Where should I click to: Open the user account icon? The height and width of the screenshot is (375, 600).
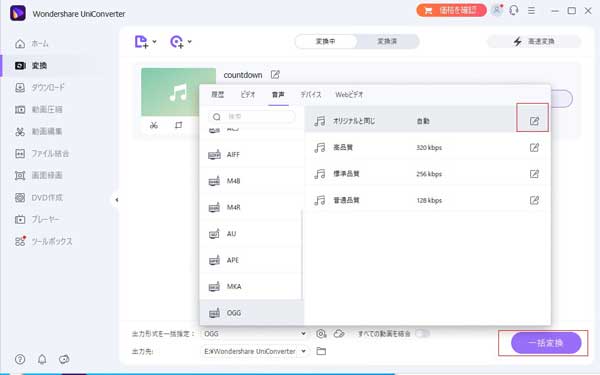(497, 10)
